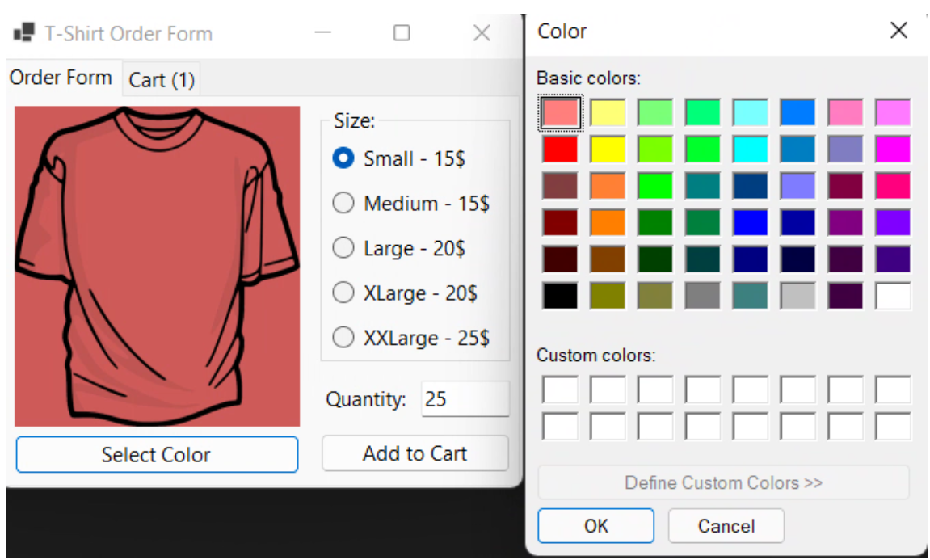The width and height of the screenshot is (930, 560).
Task: Select the bright red basic color swatch
Action: [559, 149]
